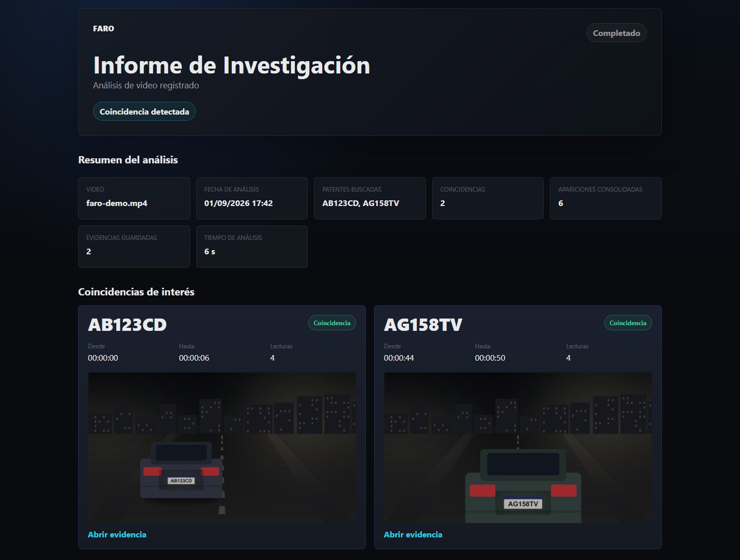Select start time 00:00:44 on AG158TV card
This screenshot has width=740, height=560.
399,358
